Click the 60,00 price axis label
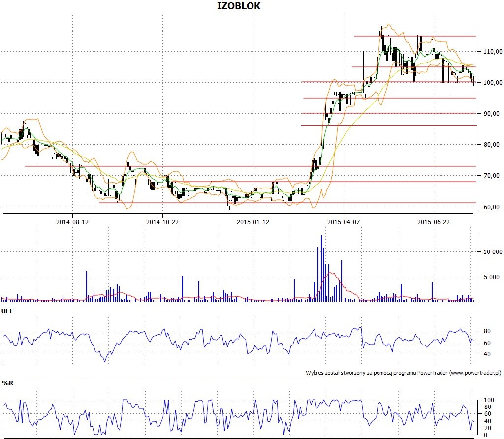 click(x=492, y=207)
